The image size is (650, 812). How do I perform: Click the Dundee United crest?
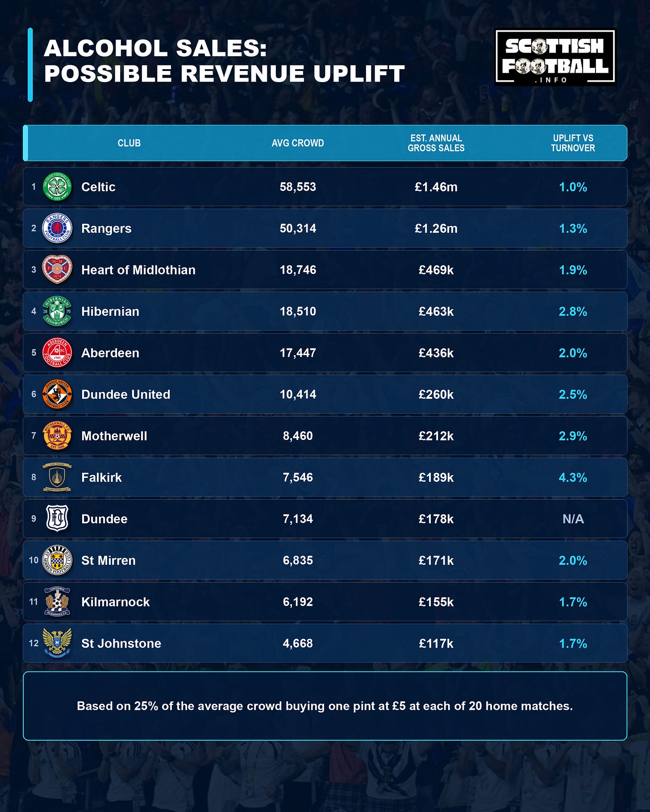click(57, 394)
